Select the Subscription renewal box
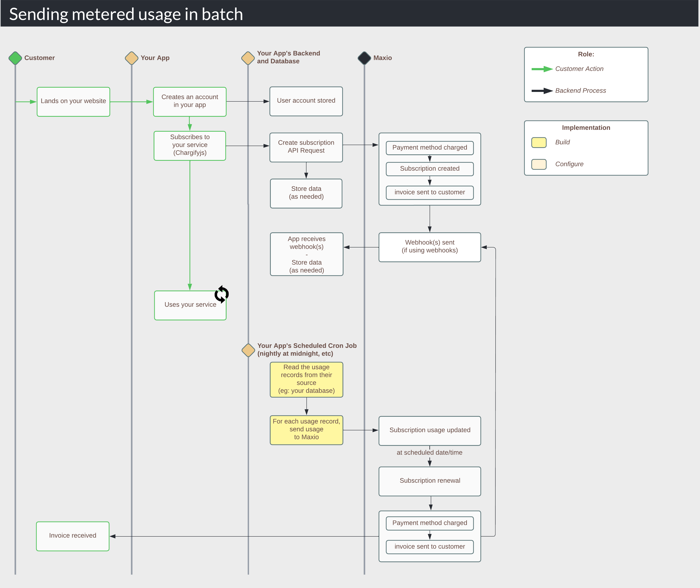The height and width of the screenshot is (588, 700). (430, 481)
